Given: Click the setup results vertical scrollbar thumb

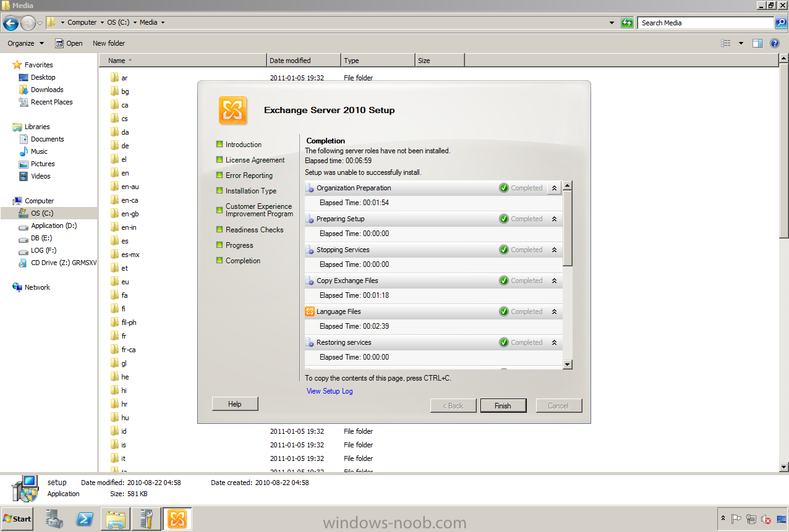Looking at the screenshot, I should [x=568, y=228].
